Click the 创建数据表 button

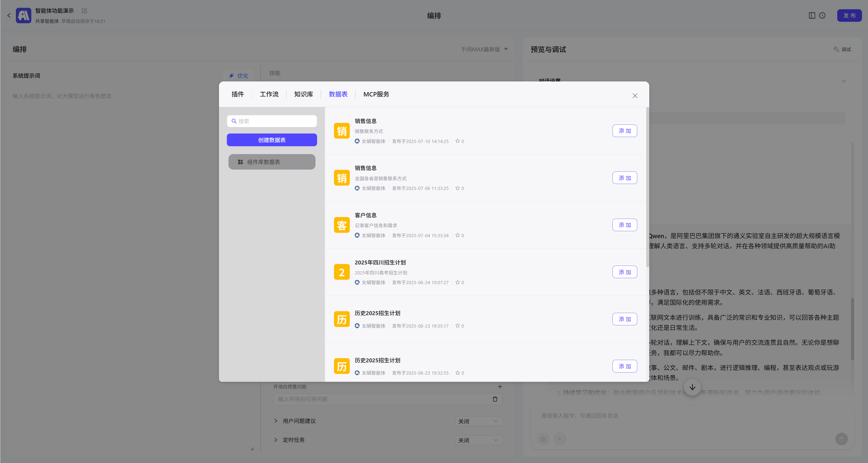tap(272, 140)
